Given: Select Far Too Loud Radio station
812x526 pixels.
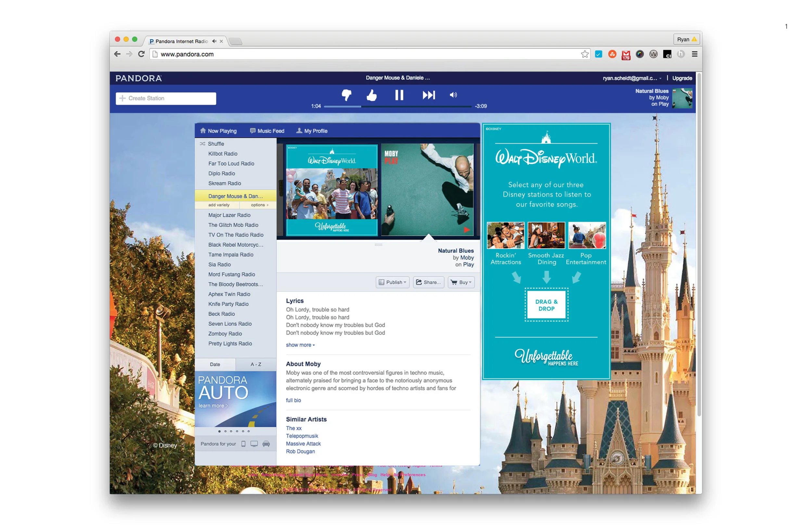Looking at the screenshot, I should [x=231, y=164].
